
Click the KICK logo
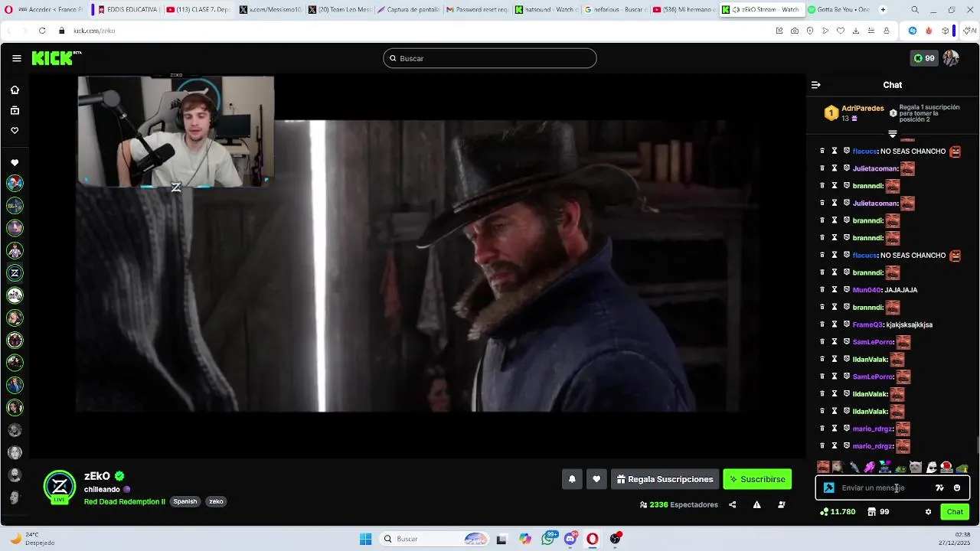pos(56,58)
